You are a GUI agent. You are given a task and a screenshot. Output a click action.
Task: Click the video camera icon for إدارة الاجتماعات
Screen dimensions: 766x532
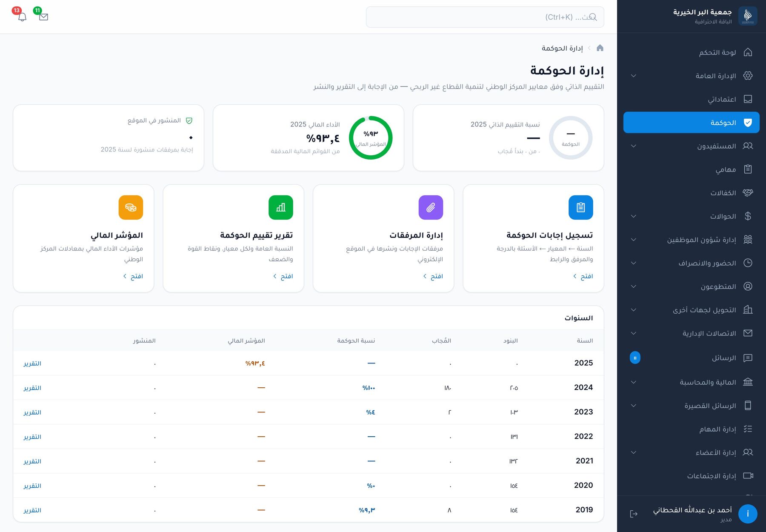[x=748, y=476]
